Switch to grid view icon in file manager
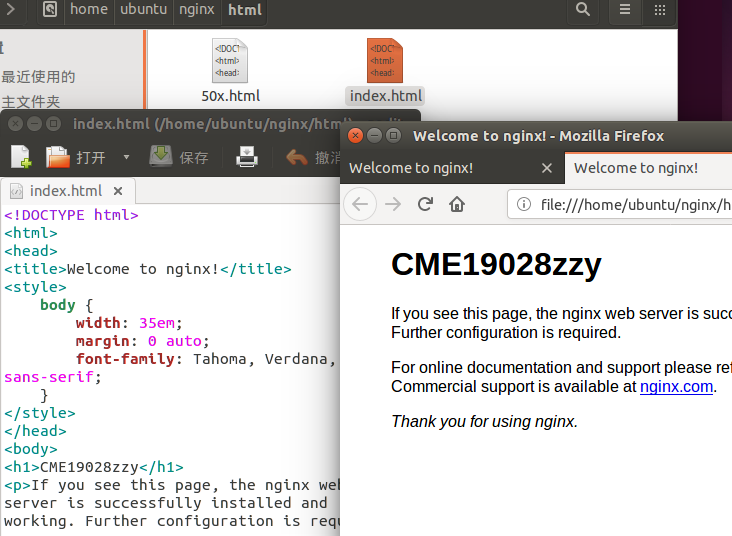 coord(660,9)
